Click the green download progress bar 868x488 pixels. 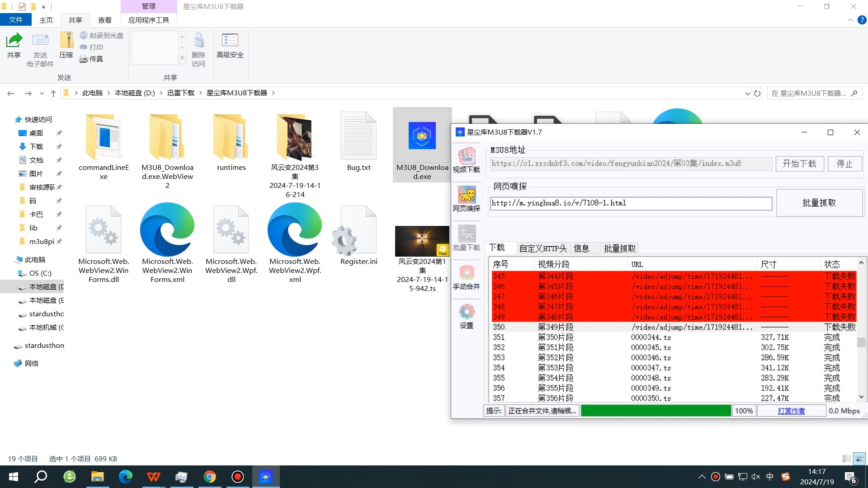click(x=656, y=411)
